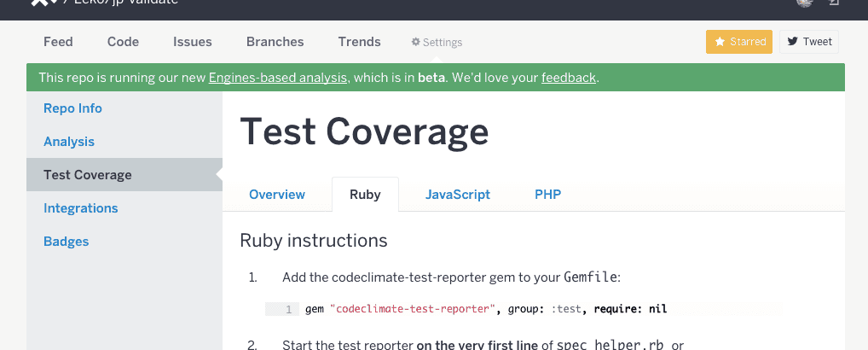This screenshot has width=868, height=350.
Task: Navigate to Issues
Action: point(193,41)
